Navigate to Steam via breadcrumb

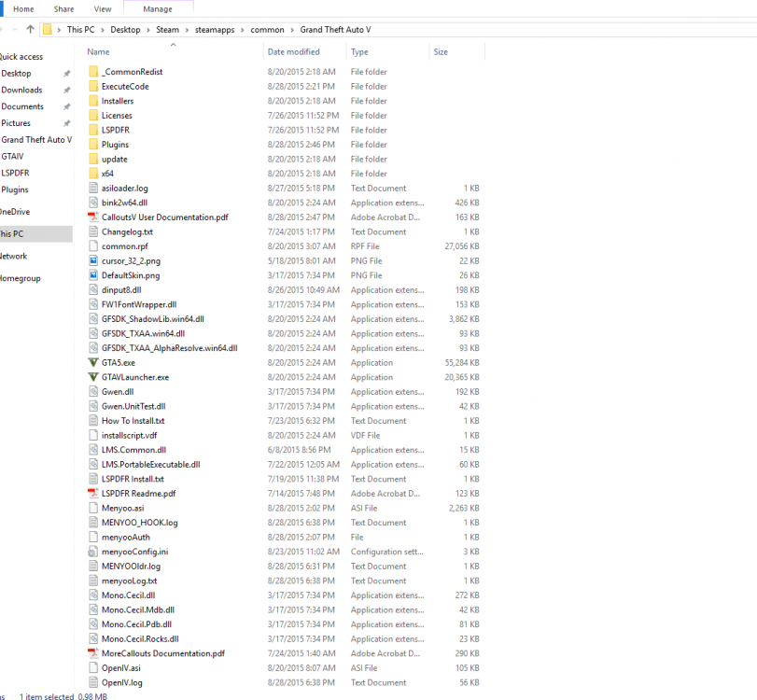[x=168, y=29]
